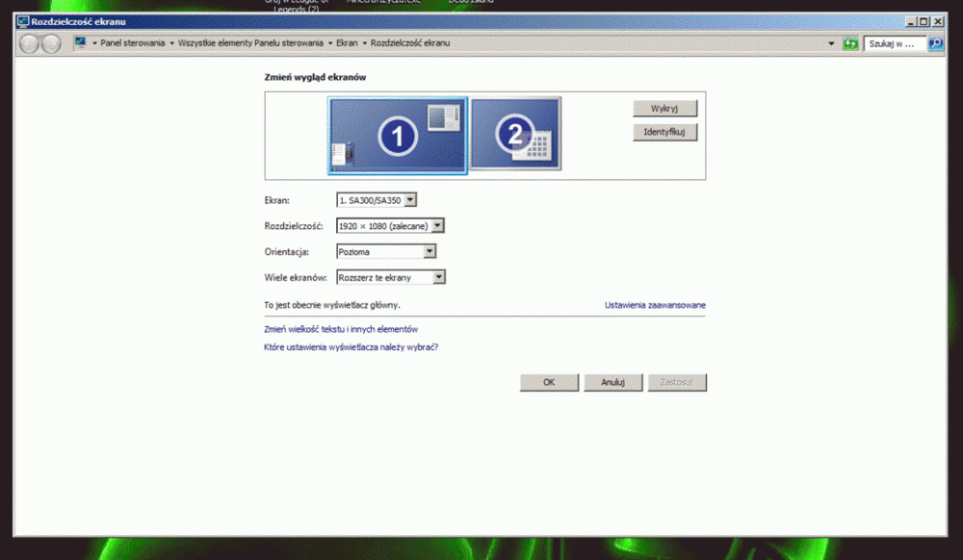Open the Ustawienia zaawansowane link
The height and width of the screenshot is (560, 963).
655,305
